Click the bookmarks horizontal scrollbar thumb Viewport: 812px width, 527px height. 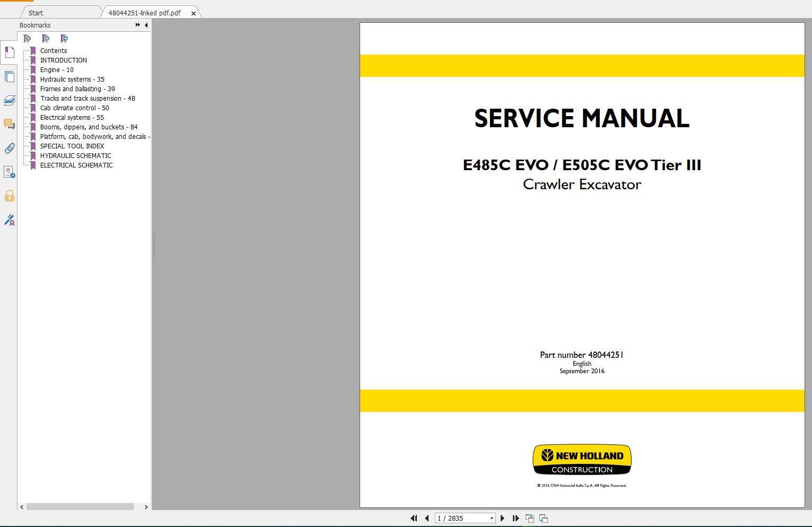pos(80,507)
